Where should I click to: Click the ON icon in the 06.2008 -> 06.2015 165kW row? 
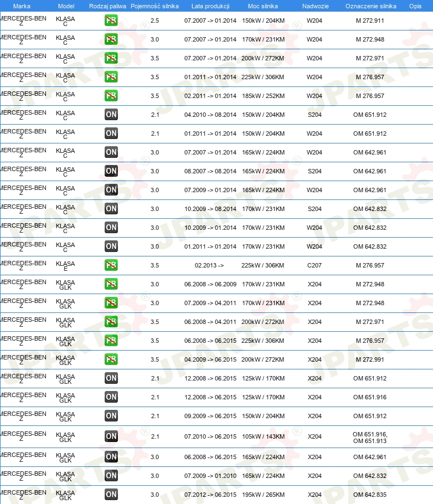pyautogui.click(x=111, y=457)
